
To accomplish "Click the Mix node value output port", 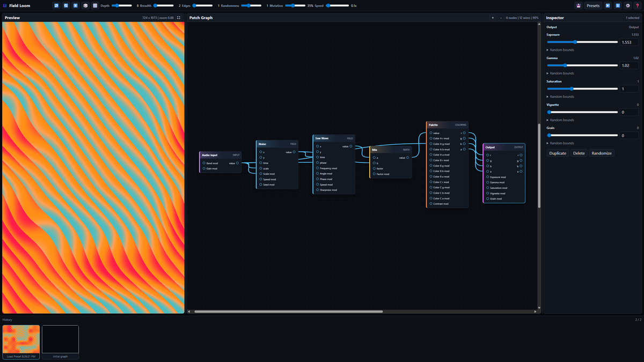I will click(407, 158).
